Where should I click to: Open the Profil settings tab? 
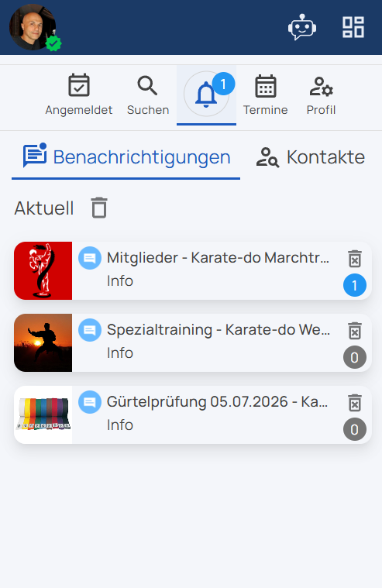click(322, 95)
